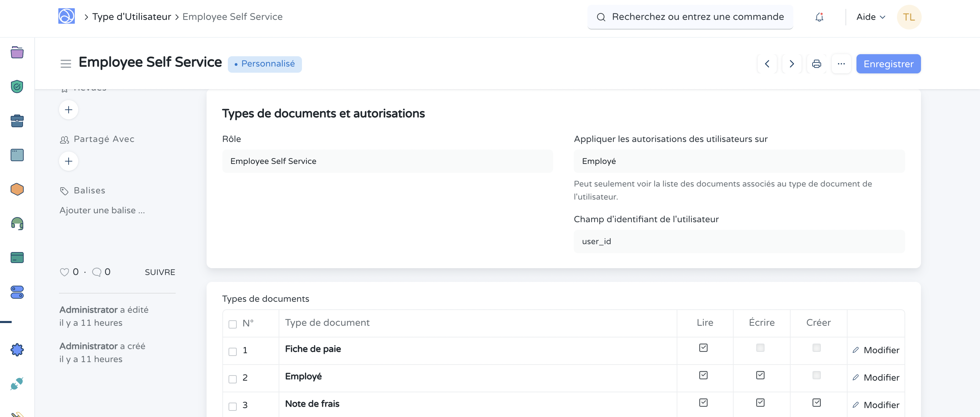Click the home logo icon
The height and width of the screenshot is (417, 980).
(66, 16)
